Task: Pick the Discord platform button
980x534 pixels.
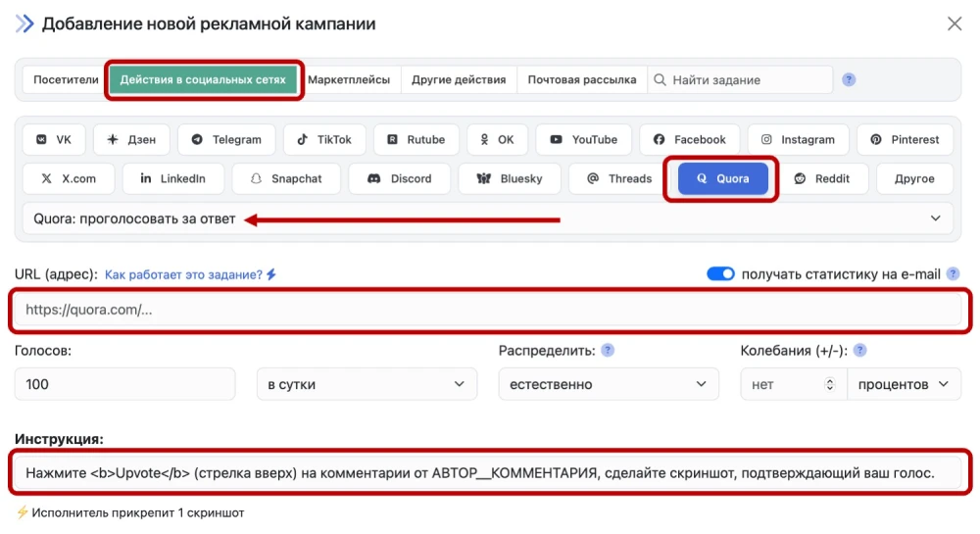Action: [x=400, y=178]
